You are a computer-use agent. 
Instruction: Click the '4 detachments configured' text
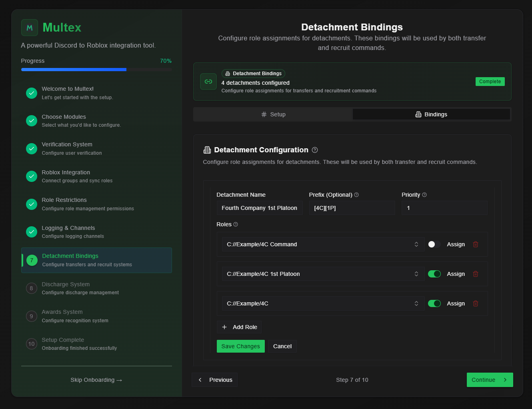256,83
